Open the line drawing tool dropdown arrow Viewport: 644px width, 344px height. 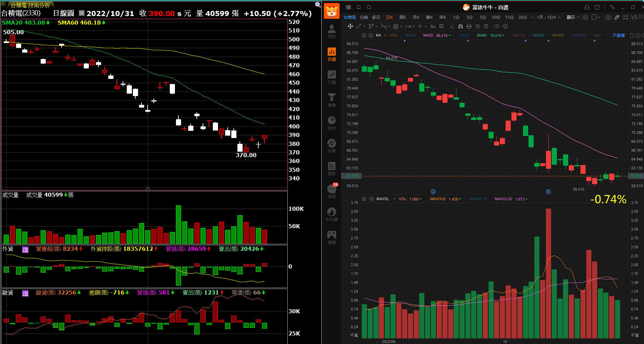point(364,26)
